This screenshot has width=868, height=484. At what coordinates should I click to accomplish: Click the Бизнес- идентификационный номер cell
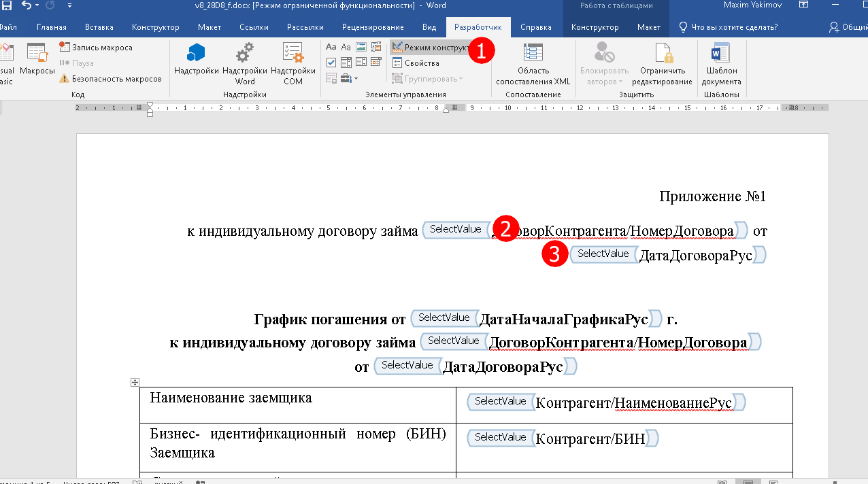(297, 447)
